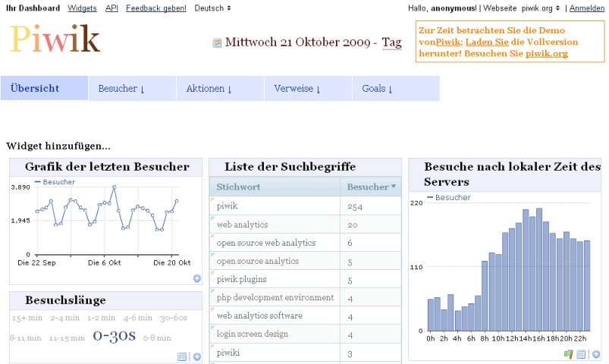Open the Widgets link
This screenshot has width=609, height=364.
point(82,8)
